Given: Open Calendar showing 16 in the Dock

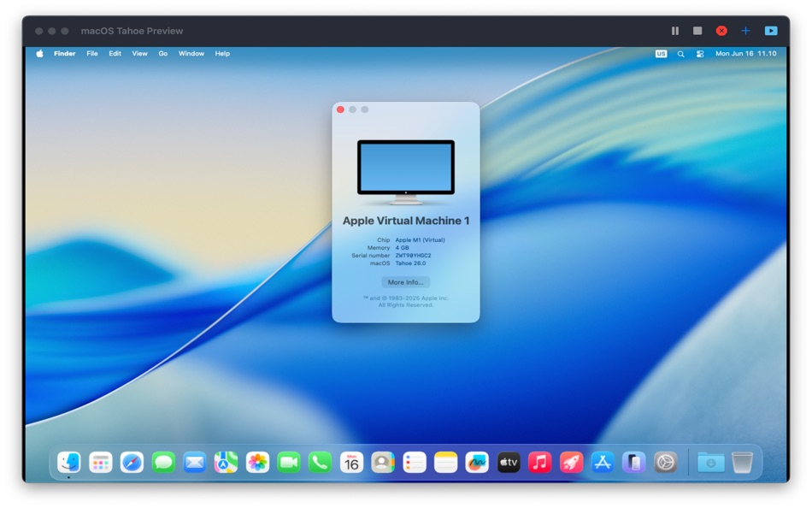Looking at the screenshot, I should pyautogui.click(x=351, y=462).
